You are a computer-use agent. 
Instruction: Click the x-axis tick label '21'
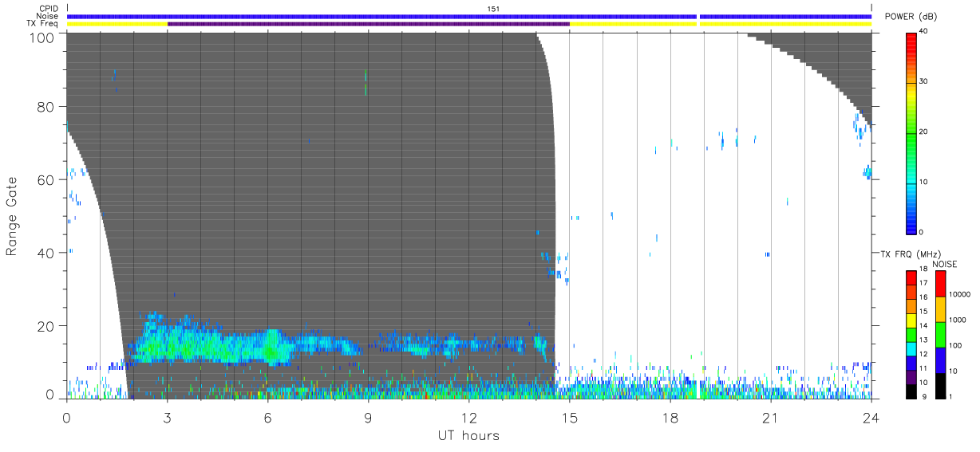[770, 418]
